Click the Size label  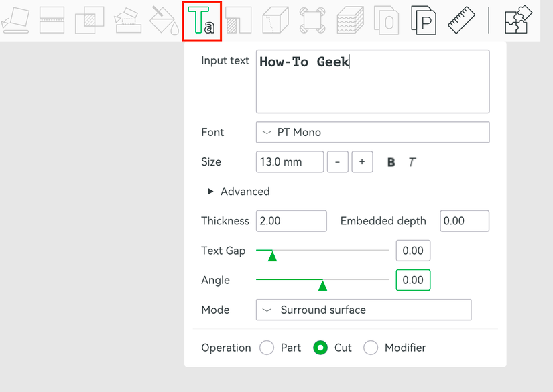(211, 161)
